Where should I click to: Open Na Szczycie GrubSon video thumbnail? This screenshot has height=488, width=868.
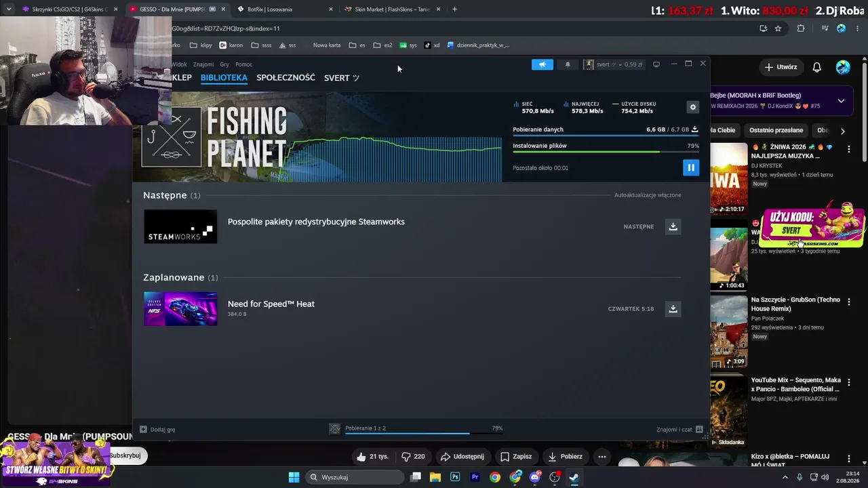[x=728, y=331]
